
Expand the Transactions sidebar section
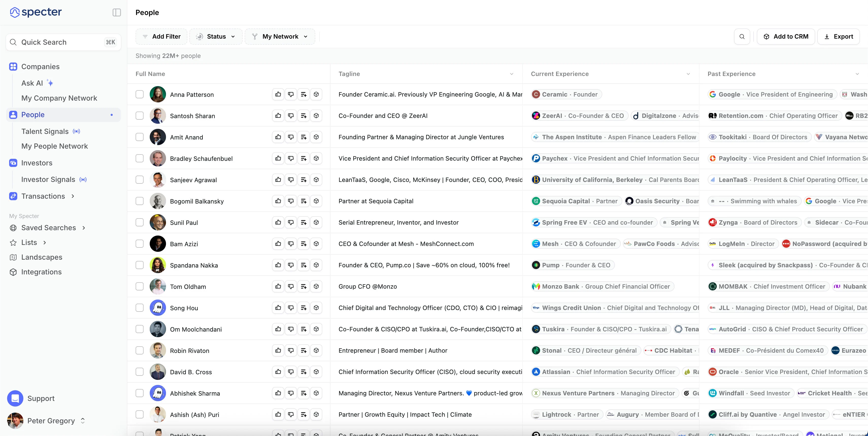73,196
